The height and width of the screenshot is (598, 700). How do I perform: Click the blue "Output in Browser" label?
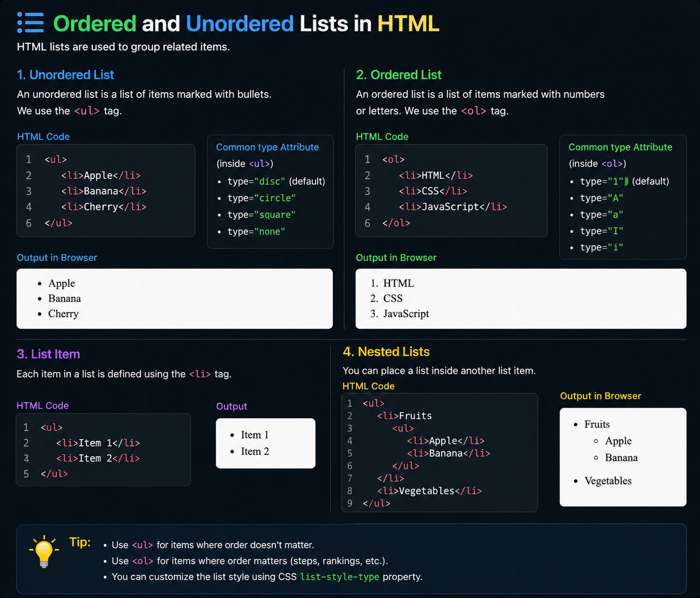[x=57, y=257]
